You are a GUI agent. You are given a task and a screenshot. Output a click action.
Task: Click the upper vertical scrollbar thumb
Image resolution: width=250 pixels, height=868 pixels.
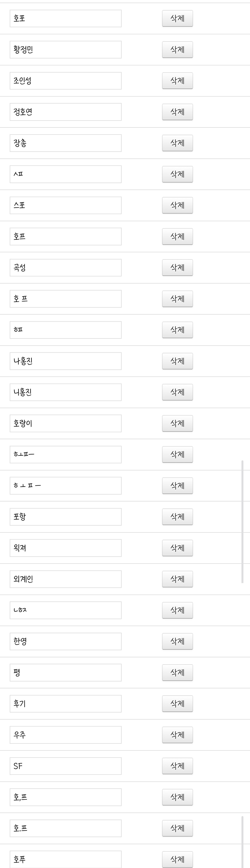[x=242, y=522]
